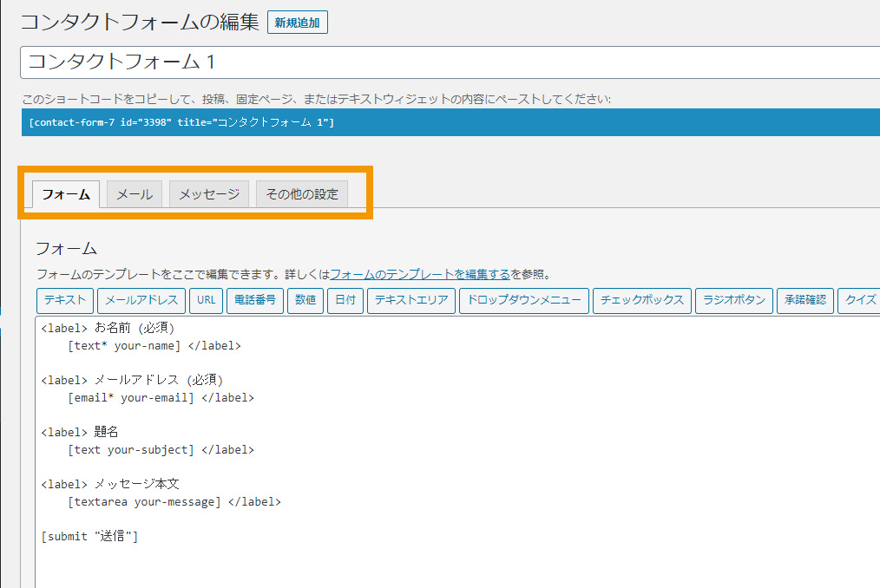This screenshot has width=880, height=588.
Task: Insert a 日付 form tag
Action: pos(345,301)
